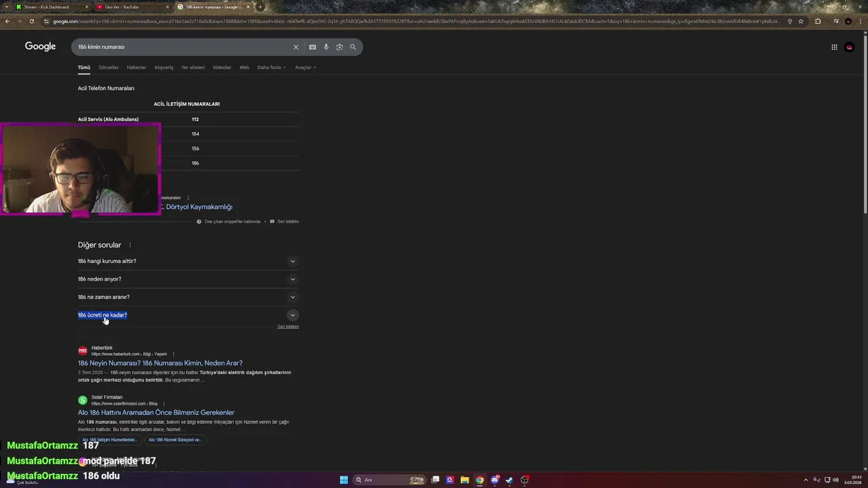Screen dimensions: 868x488
Task: Switch to the Haberler tab
Action: (x=136, y=67)
